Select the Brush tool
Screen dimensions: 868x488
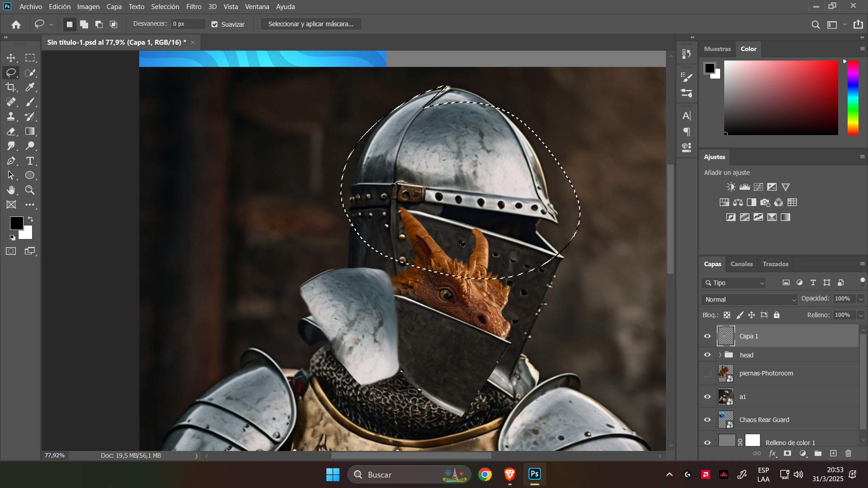[x=30, y=102]
